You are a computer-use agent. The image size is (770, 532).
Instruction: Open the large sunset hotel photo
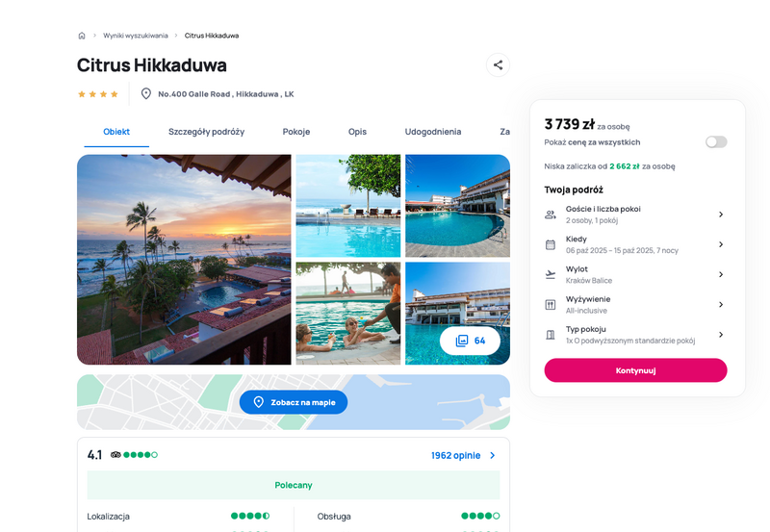tap(184, 260)
